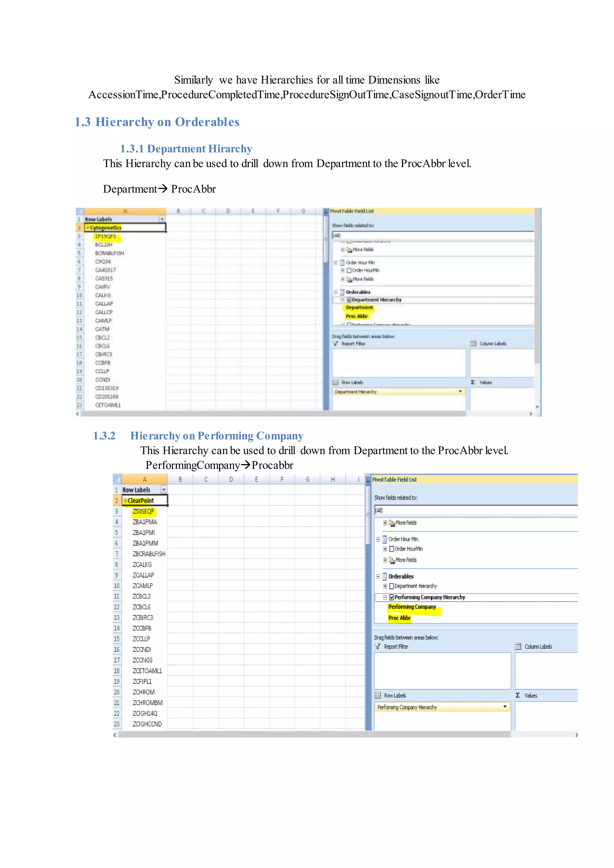
Task: Open Row Labels filter dropdown above ClearPoint cell
Action: [x=164, y=489]
